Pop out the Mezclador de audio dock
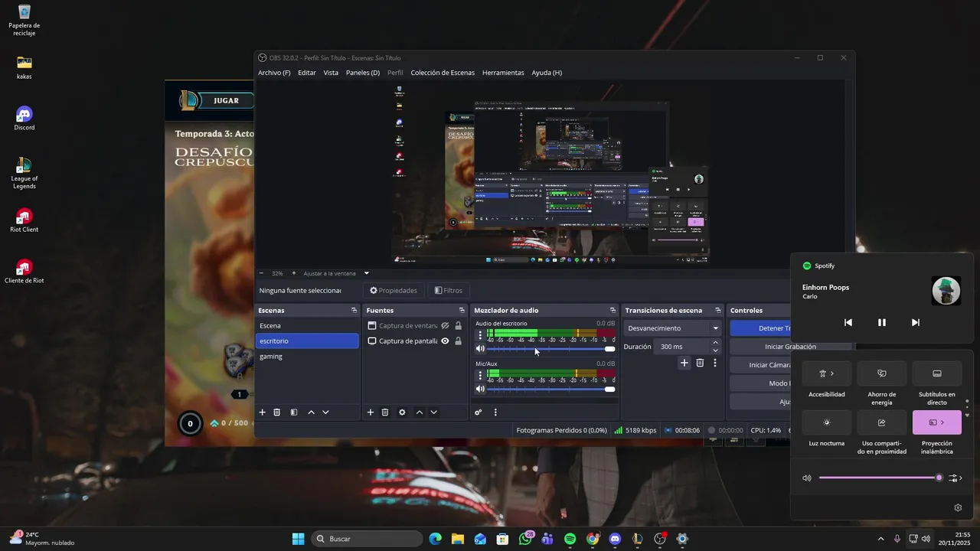The image size is (980, 551). 612,310
